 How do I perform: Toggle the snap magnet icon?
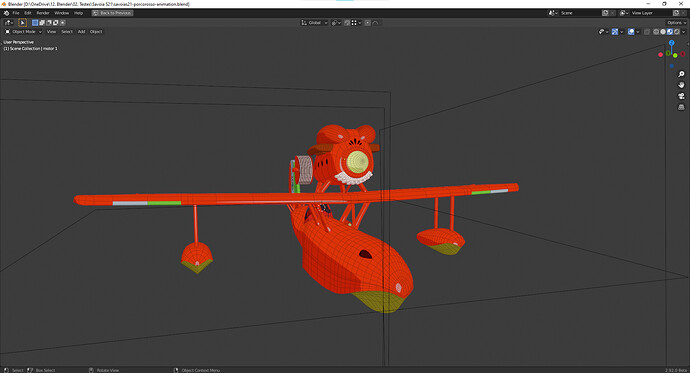coord(347,22)
